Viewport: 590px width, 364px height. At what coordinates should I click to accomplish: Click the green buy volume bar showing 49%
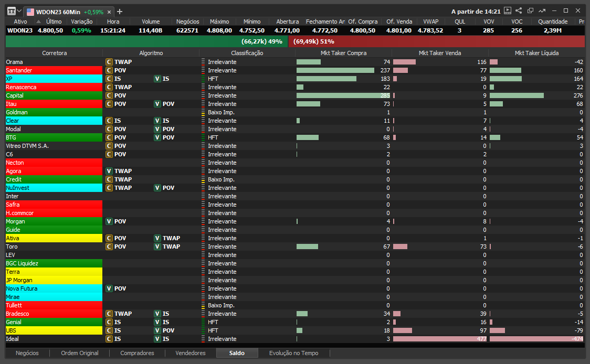click(x=147, y=41)
